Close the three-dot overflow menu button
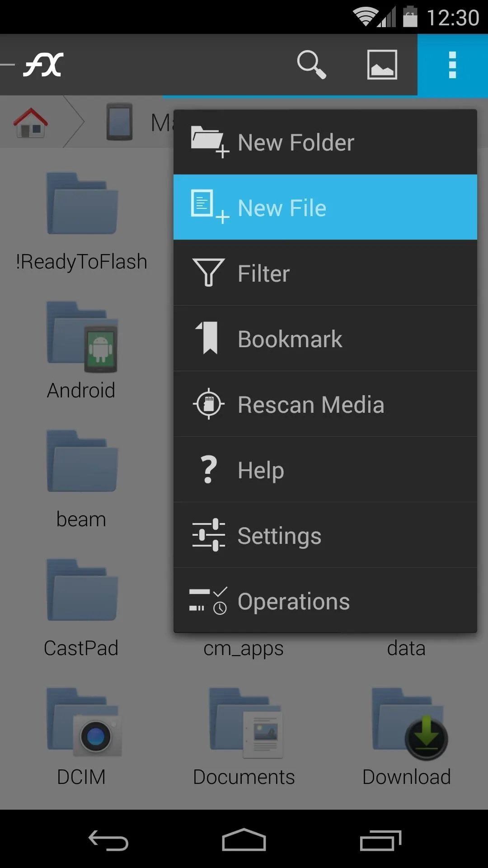Image resolution: width=488 pixels, height=868 pixels. [x=452, y=65]
